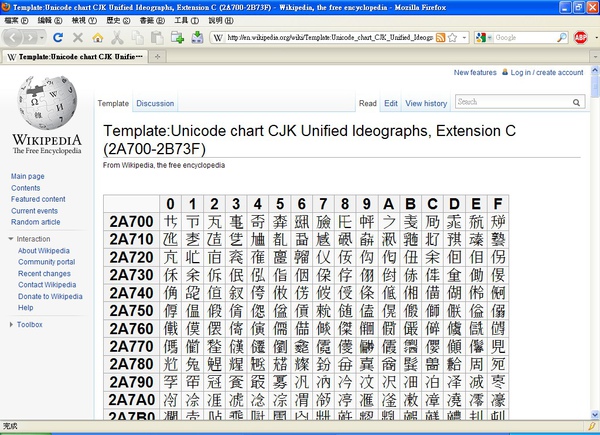This screenshot has height=435, width=600.
Task: Click the clipboard Paste icon
Action: click(x=157, y=37)
